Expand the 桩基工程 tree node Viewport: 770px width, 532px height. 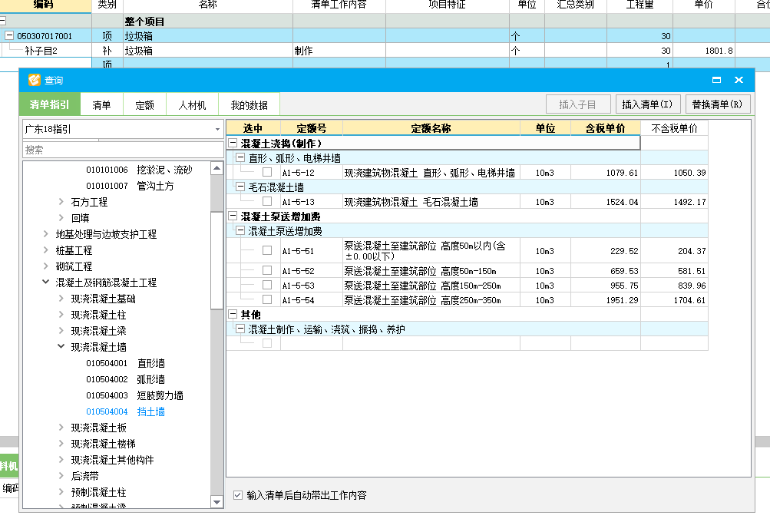[x=45, y=250]
